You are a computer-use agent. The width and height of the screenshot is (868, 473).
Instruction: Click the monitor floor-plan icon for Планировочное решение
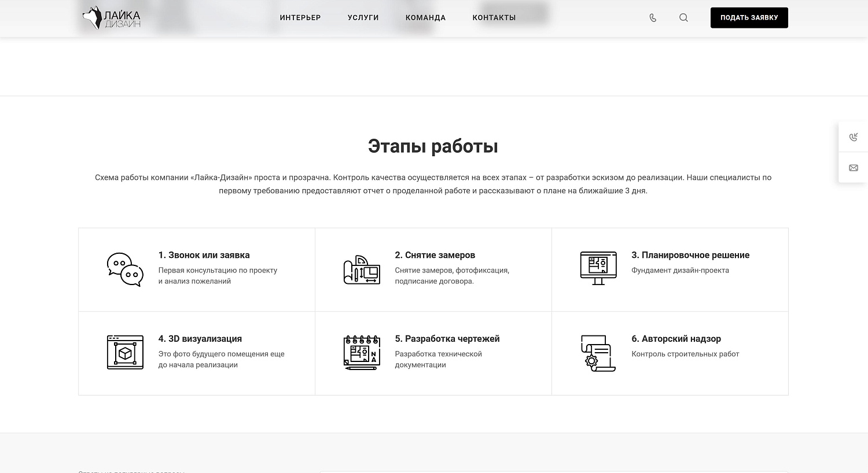(x=598, y=268)
